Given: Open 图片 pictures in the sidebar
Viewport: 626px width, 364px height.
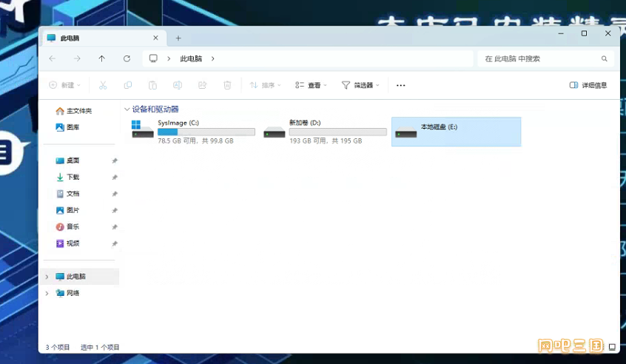Looking at the screenshot, I should coord(67,210).
